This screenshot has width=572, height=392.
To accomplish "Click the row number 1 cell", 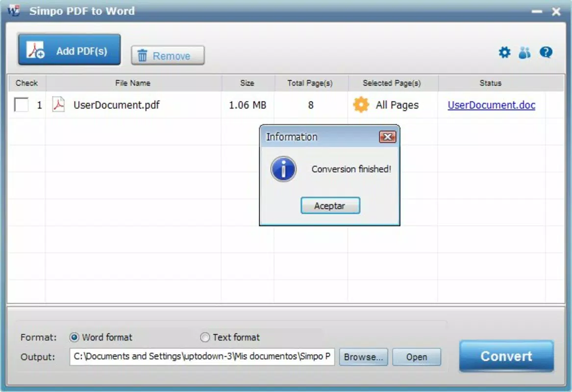I will (x=39, y=105).
